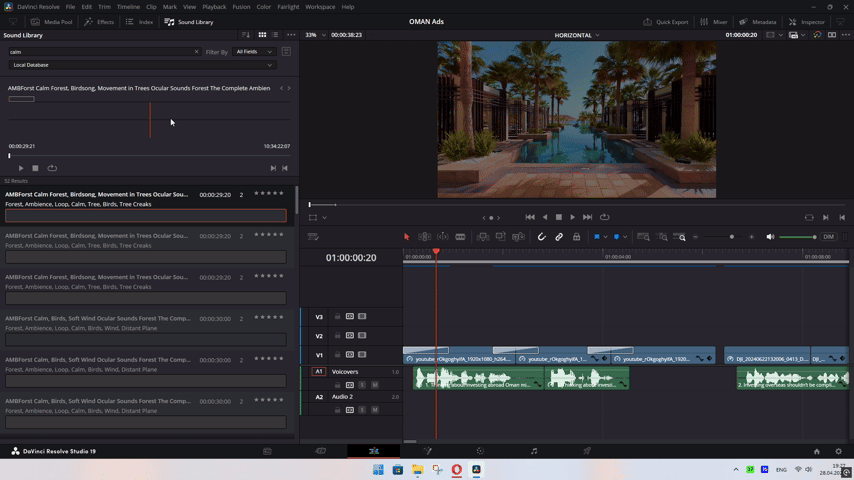This screenshot has width=854, height=480.
Task: Toggle the Sound Library panel
Action: (189, 22)
